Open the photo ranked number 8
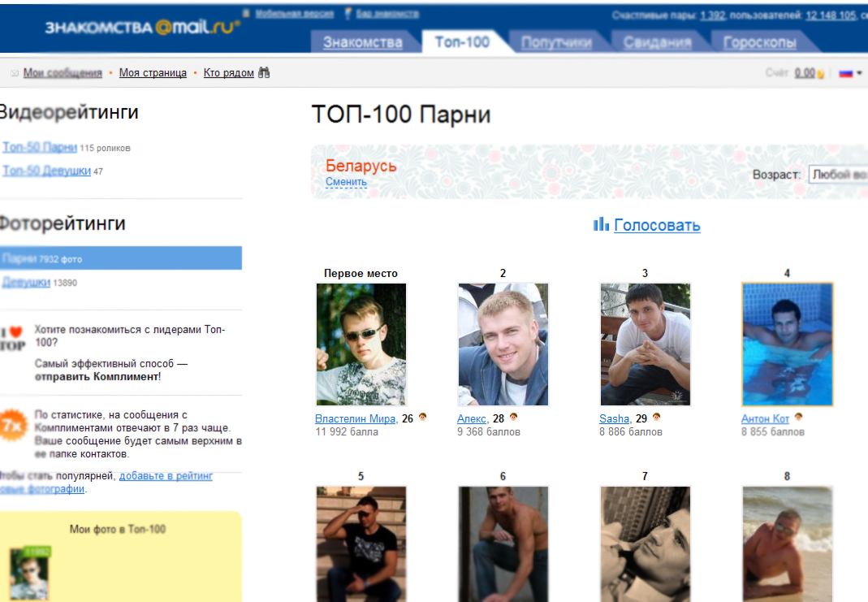The width and height of the screenshot is (868, 602). (787, 544)
